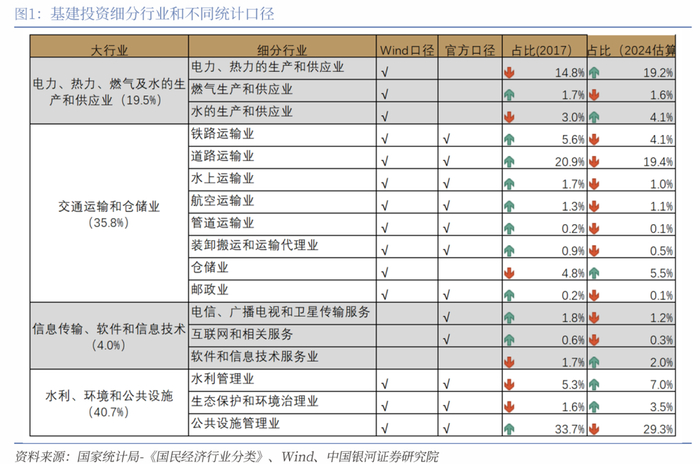Viewport: 700px width, 464px height.
Task: Click the red down arrow beside 3.0%
Action: [509, 117]
